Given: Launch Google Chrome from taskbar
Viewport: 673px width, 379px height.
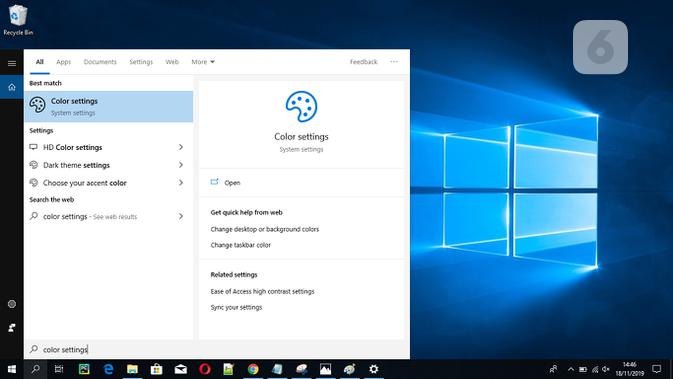Looking at the screenshot, I should pyautogui.click(x=253, y=369).
